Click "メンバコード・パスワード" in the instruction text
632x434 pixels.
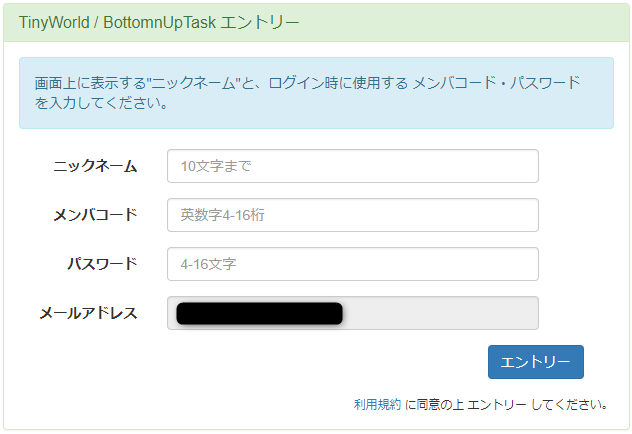pos(496,83)
